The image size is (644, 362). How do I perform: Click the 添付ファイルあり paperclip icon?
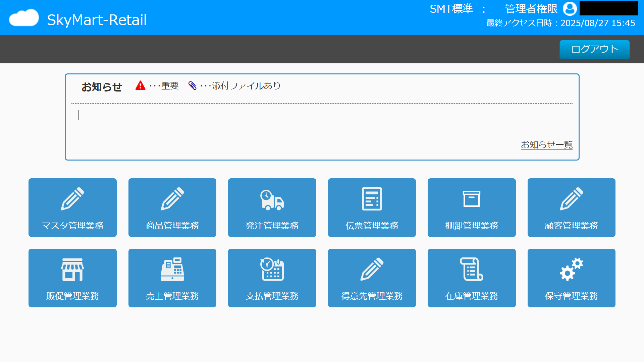[x=193, y=86]
